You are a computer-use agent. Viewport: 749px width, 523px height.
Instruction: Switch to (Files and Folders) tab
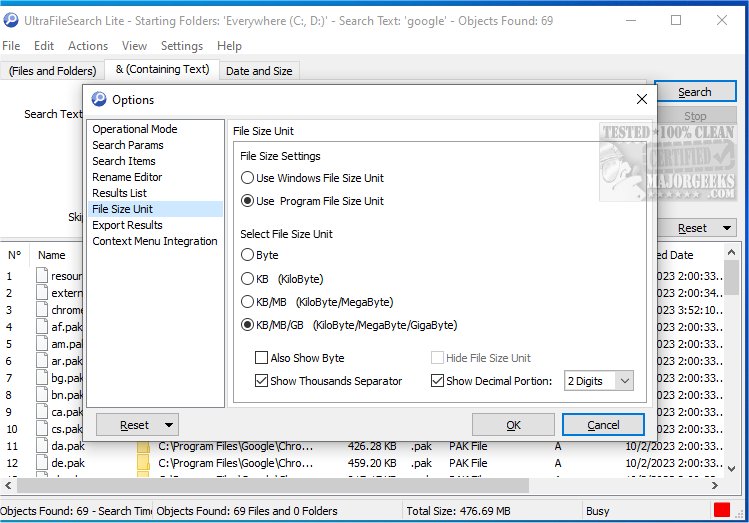coord(53,71)
